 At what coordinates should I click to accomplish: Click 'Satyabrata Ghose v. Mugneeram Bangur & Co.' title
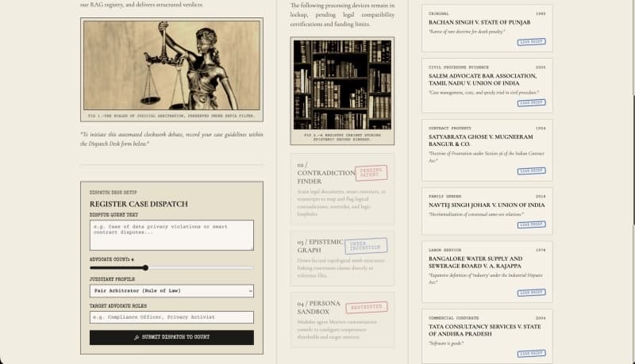point(481,140)
